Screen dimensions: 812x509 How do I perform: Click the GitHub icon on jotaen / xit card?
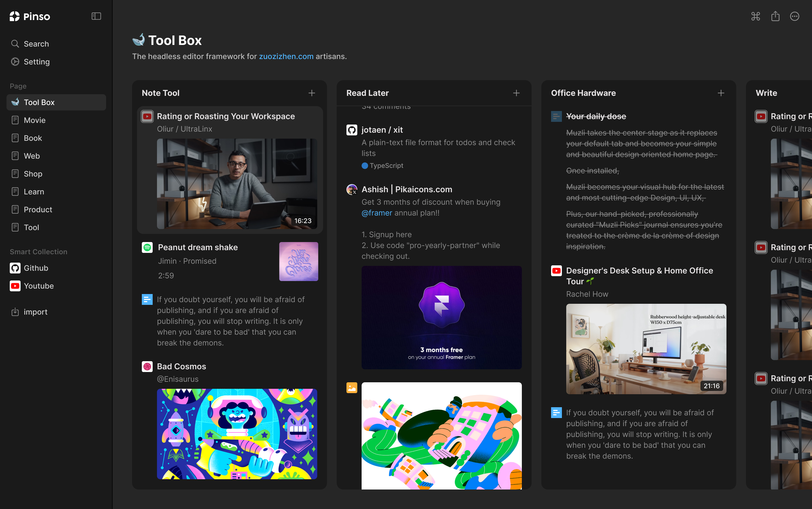click(x=352, y=130)
